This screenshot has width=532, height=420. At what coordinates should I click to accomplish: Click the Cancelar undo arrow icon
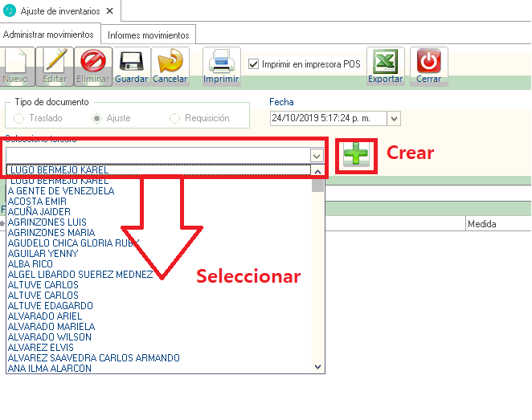coord(170,63)
